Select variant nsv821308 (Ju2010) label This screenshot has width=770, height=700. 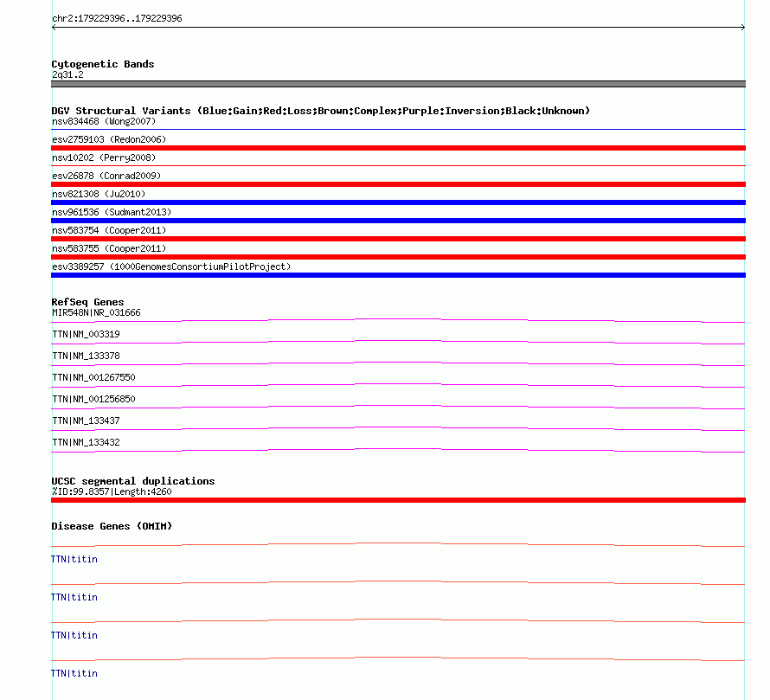pos(99,194)
